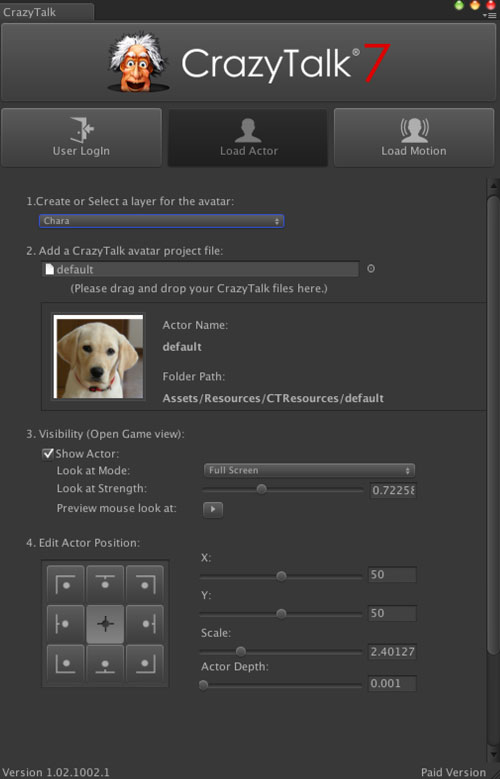Align actor to top-right position
The height and width of the screenshot is (779, 500).
(145, 584)
